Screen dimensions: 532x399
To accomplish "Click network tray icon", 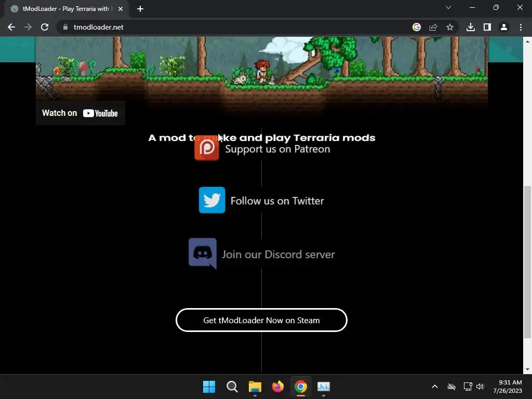I will (468, 387).
